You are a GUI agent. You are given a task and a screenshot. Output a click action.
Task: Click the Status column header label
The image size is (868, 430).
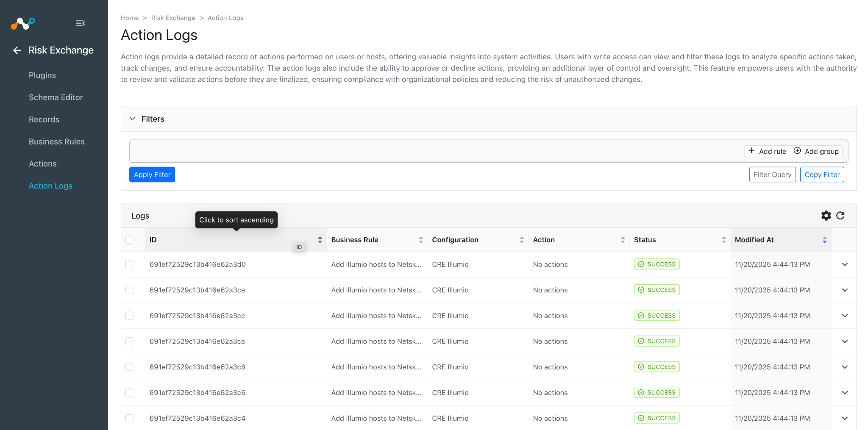pyautogui.click(x=645, y=240)
